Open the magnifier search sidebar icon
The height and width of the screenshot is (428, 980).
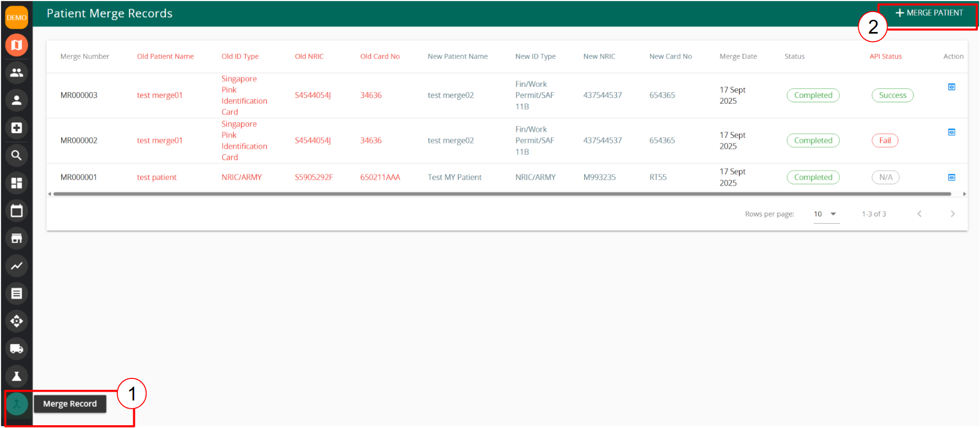tap(17, 155)
